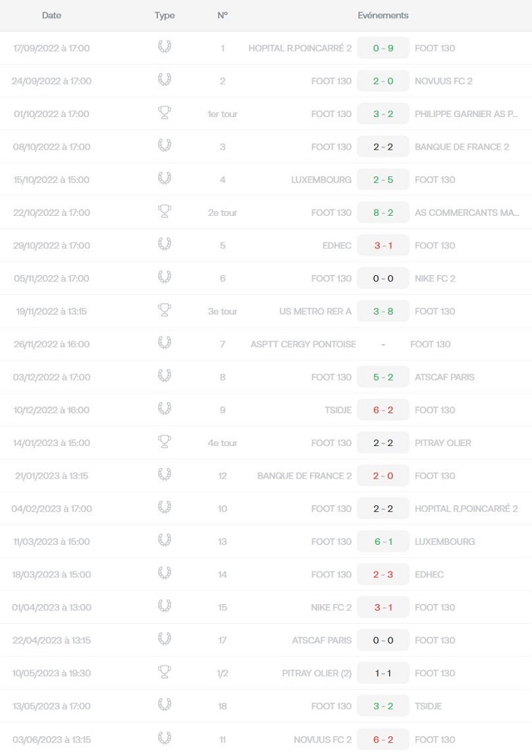
Task: Open the 8 - 2 score against AS COMMERCANTS
Action: click(x=383, y=213)
